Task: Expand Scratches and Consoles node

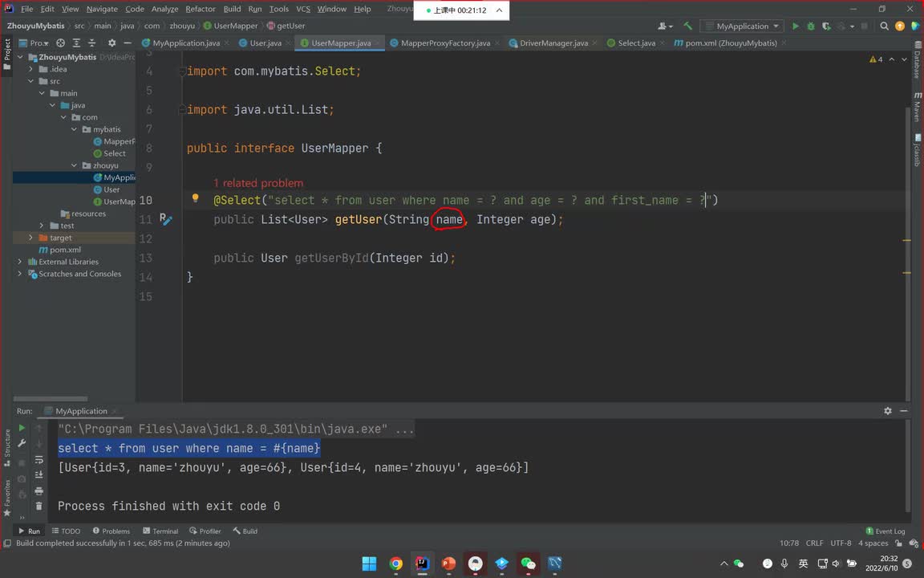Action: pos(21,274)
